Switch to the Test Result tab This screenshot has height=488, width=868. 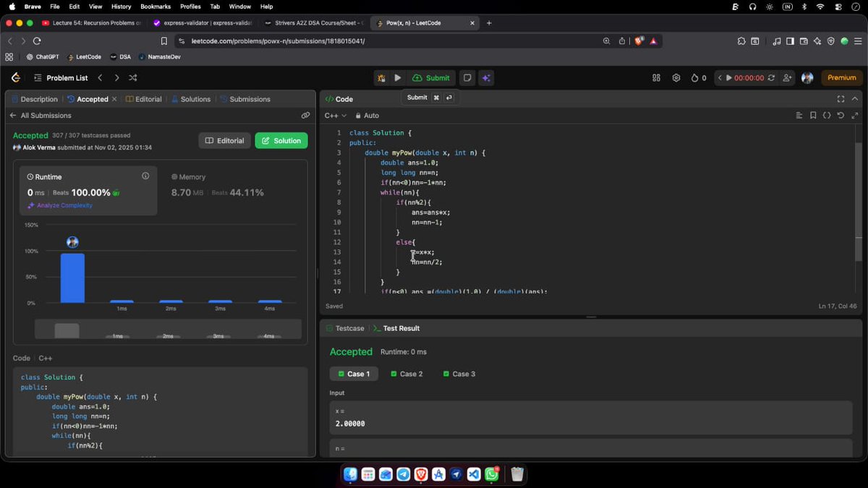click(396, 328)
